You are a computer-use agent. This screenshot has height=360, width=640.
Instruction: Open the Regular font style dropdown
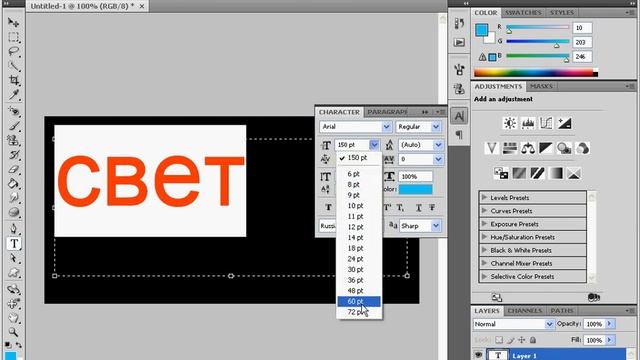point(436,127)
